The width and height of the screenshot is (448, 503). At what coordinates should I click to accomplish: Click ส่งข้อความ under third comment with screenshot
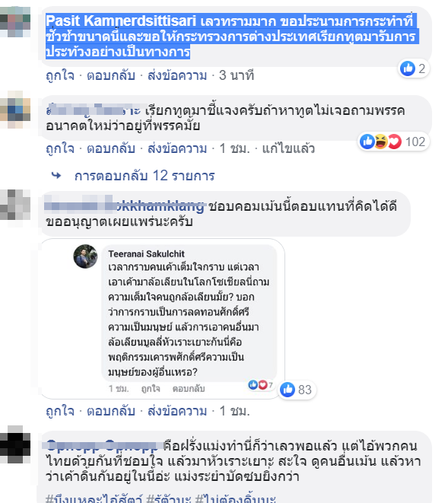(177, 411)
